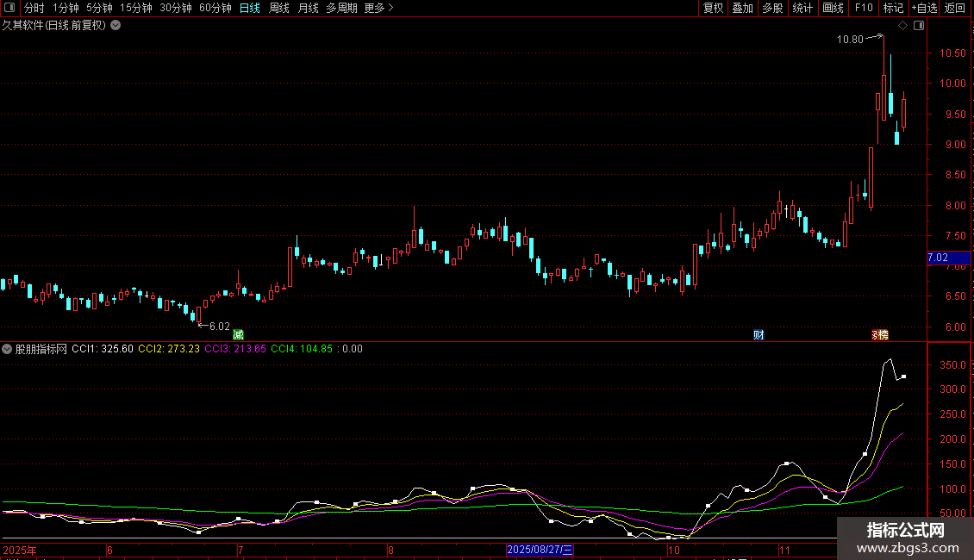The height and width of the screenshot is (560, 974).
Task: Select the 日线 daily chart tab
Action: pyautogui.click(x=250, y=8)
